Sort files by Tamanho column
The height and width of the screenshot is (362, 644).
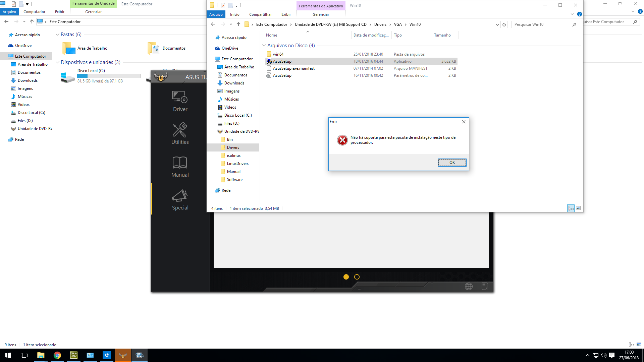442,35
